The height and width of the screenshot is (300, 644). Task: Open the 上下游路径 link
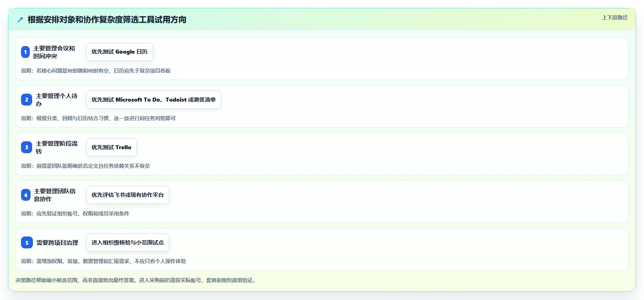(x=615, y=17)
